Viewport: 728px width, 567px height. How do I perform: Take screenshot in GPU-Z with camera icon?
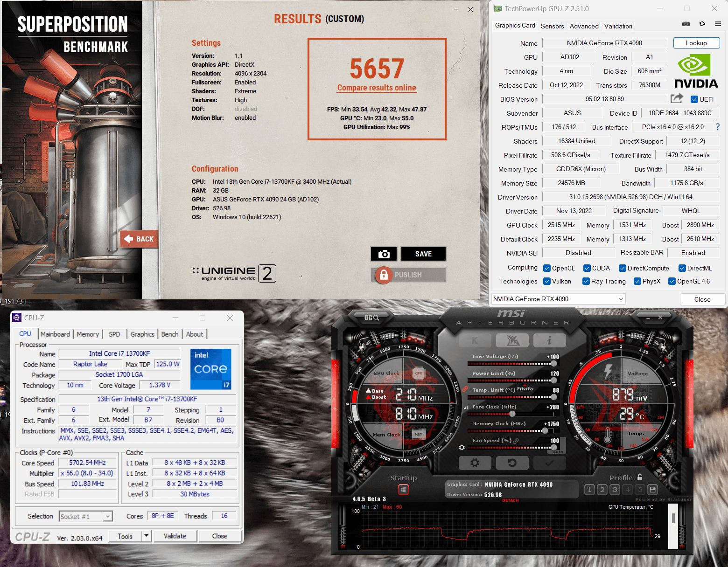[686, 24]
